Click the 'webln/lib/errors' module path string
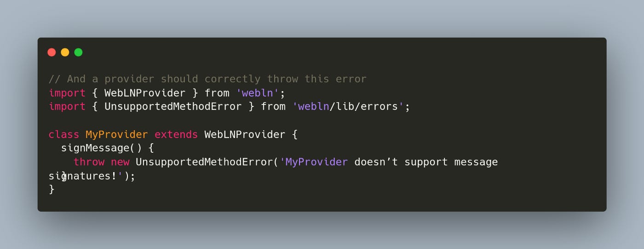 pos(348,107)
